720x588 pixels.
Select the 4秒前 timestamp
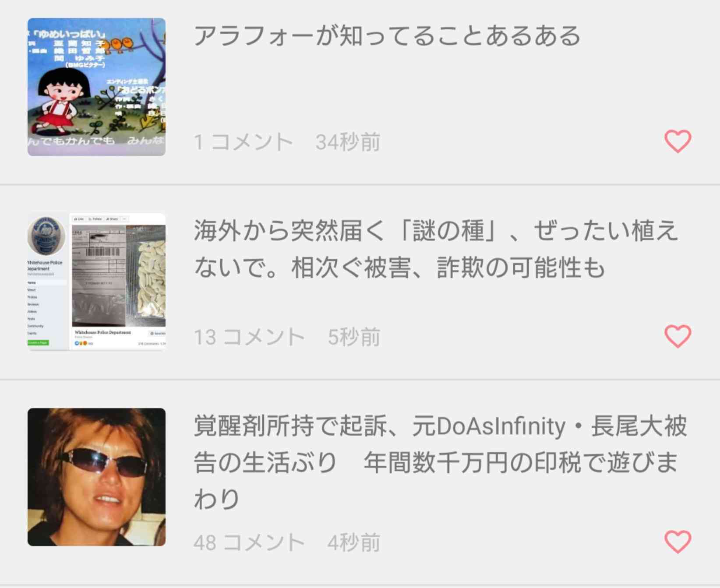pyautogui.click(x=354, y=542)
